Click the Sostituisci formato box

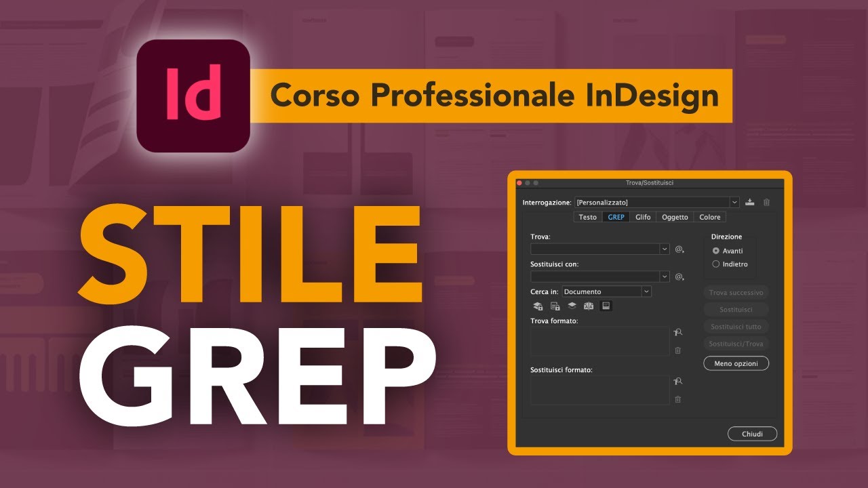pyautogui.click(x=600, y=390)
